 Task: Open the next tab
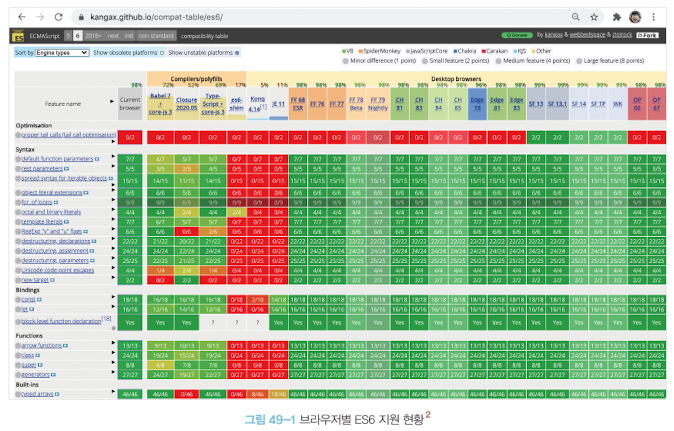coord(113,36)
